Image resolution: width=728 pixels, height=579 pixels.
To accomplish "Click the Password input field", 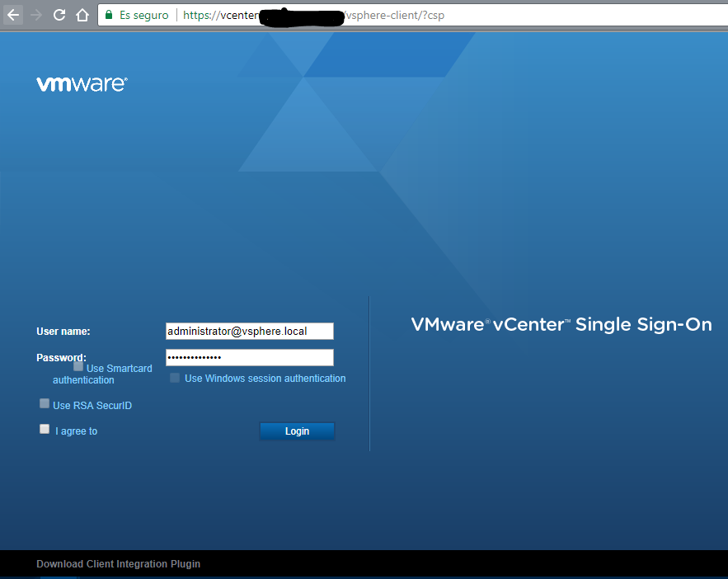I will point(249,357).
